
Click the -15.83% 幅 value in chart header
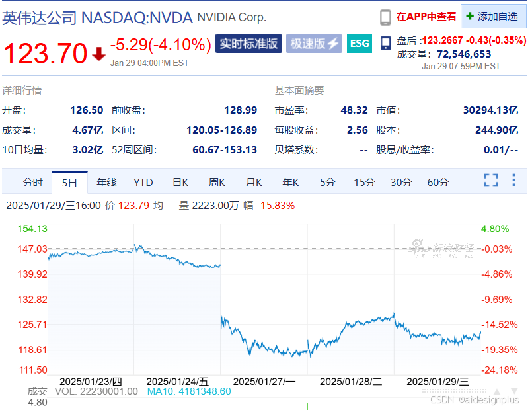(x=276, y=206)
